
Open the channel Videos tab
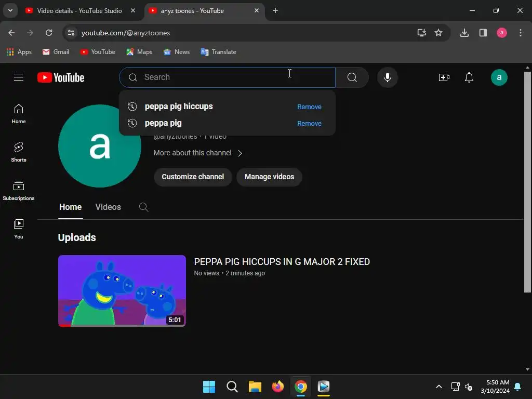(108, 207)
